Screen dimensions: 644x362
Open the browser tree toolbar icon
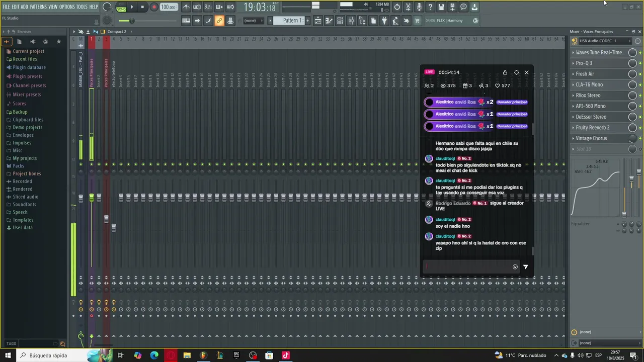(362, 21)
